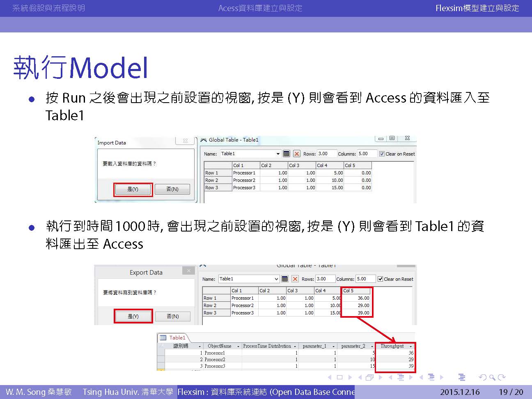The width and height of the screenshot is (532, 399).
Task: Click the previous slide arrow in navigation bar
Action: pyautogui.click(x=329, y=377)
